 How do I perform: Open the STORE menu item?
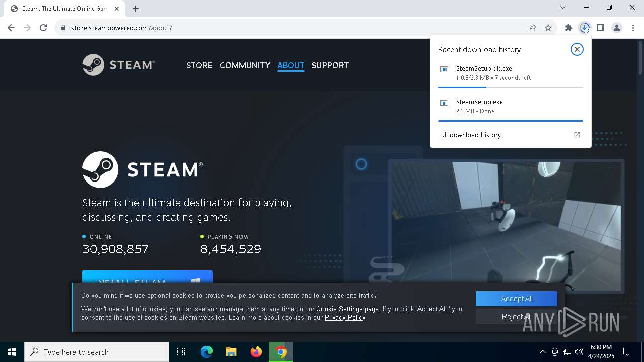tap(199, 65)
